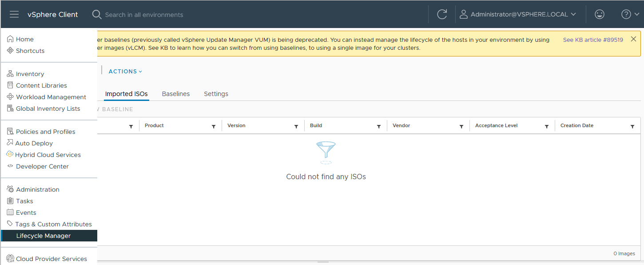
Task: Open Auto Deploy from sidebar
Action: click(34, 143)
